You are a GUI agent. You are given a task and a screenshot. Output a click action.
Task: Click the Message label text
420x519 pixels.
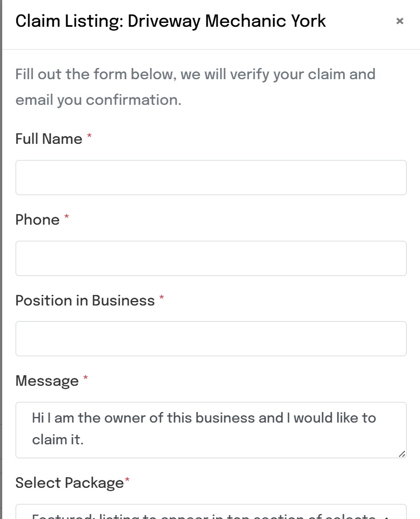point(47,381)
